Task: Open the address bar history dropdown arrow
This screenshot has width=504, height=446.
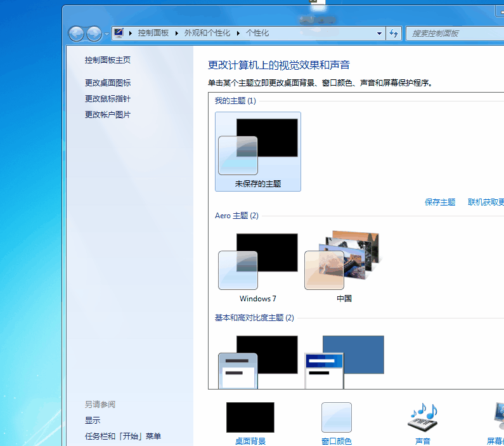Action: [x=379, y=34]
